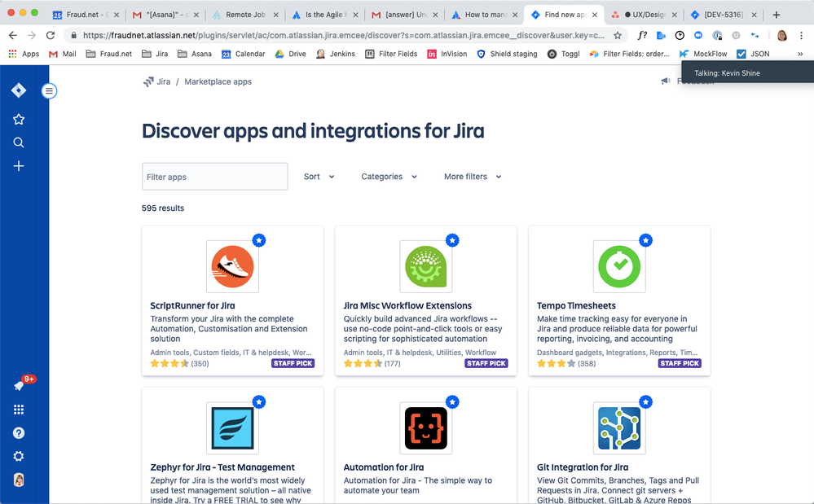814x504 pixels.
Task: Open ScriptRunner for Jira app icon
Action: [232, 266]
